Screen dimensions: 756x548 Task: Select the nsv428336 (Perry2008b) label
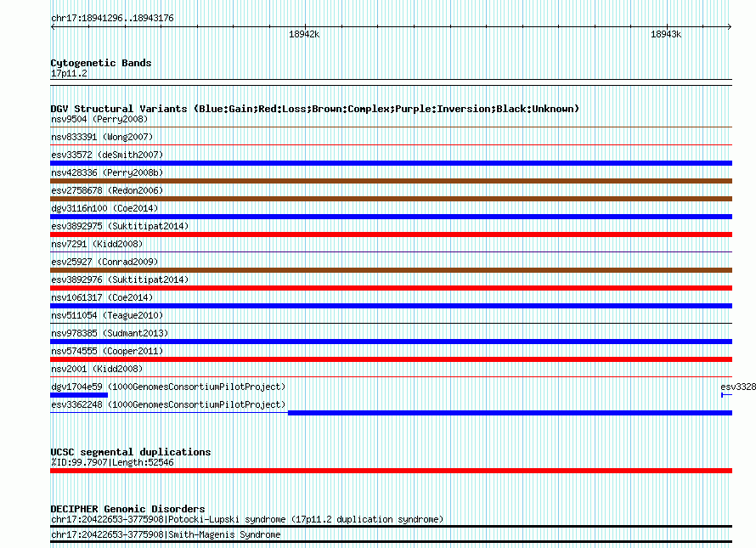(x=107, y=172)
